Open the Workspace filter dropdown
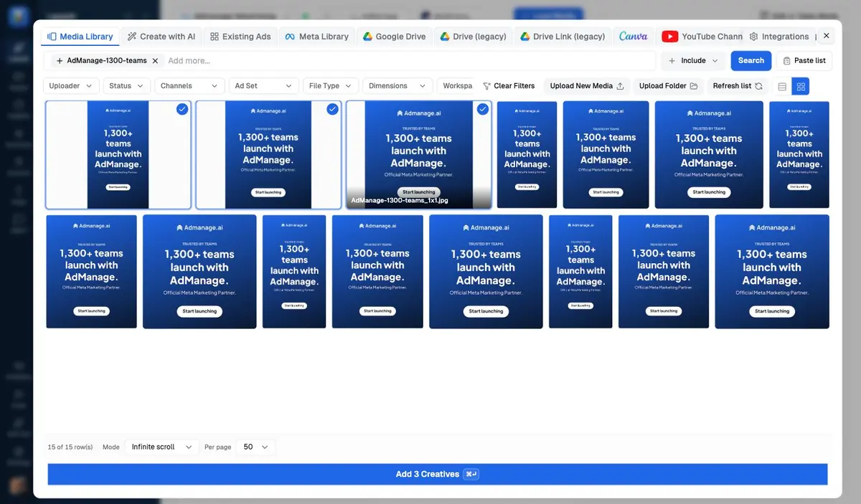The image size is (861, 504). [456, 86]
